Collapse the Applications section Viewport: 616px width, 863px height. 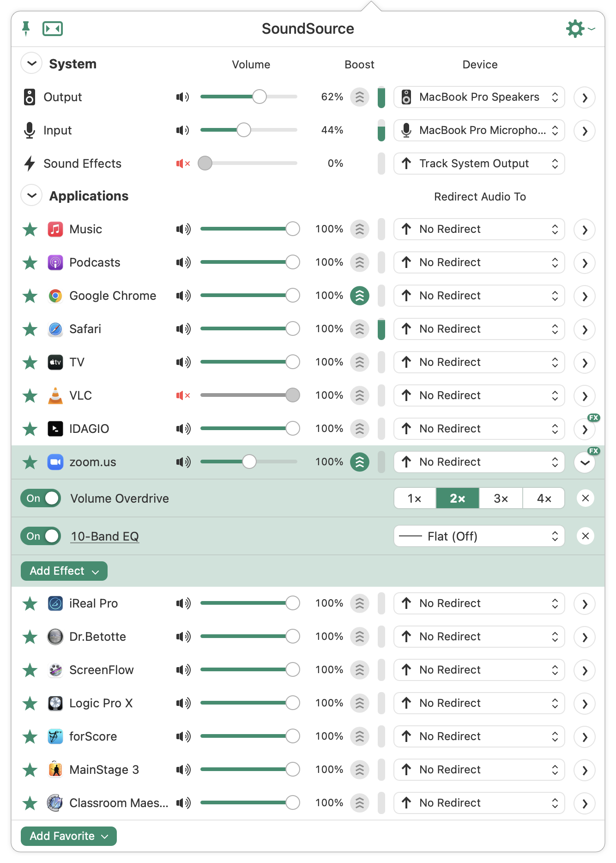tap(31, 195)
